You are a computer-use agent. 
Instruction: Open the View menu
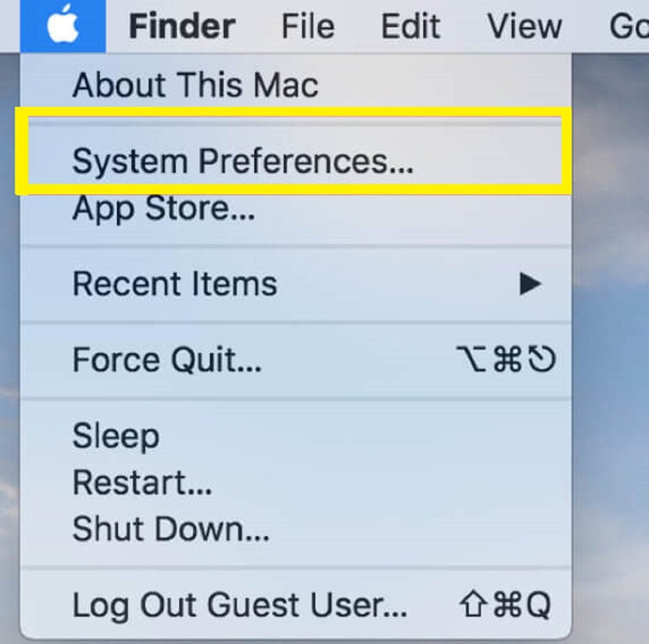(524, 26)
